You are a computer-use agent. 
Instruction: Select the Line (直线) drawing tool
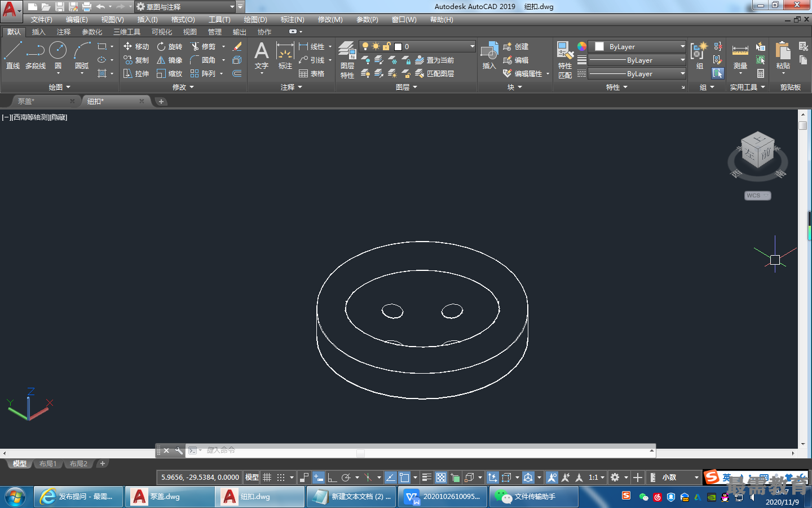[13, 55]
